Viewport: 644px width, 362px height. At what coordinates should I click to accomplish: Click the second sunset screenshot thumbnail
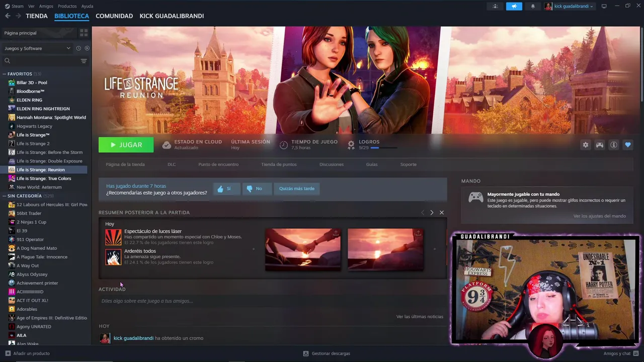(385, 249)
